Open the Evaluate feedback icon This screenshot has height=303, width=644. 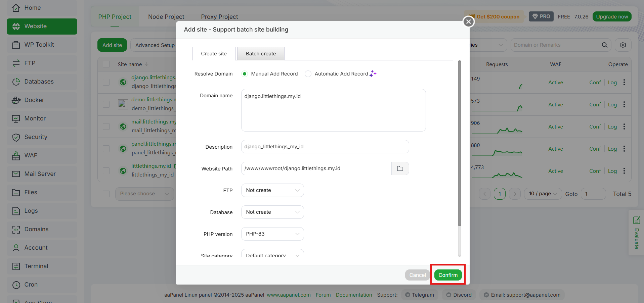click(x=636, y=220)
